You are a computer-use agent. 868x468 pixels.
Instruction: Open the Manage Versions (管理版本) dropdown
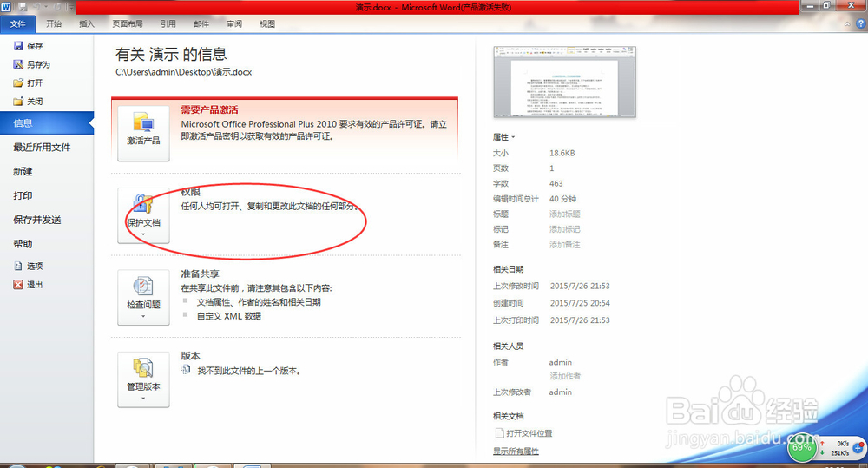[143, 379]
